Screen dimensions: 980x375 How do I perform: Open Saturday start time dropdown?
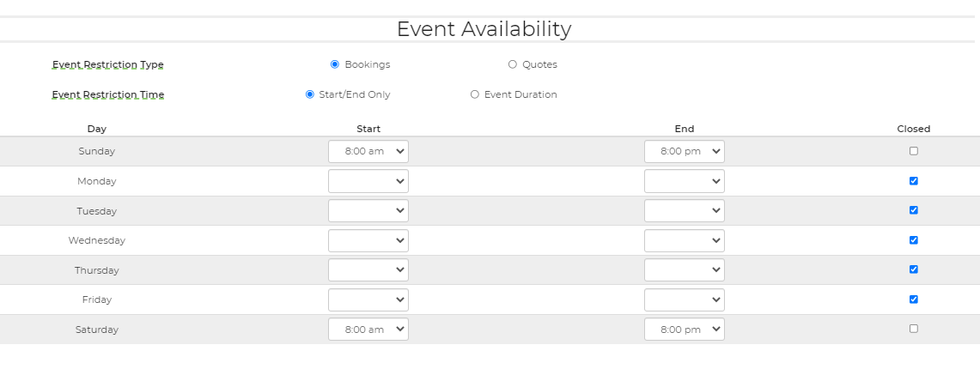[x=368, y=330]
